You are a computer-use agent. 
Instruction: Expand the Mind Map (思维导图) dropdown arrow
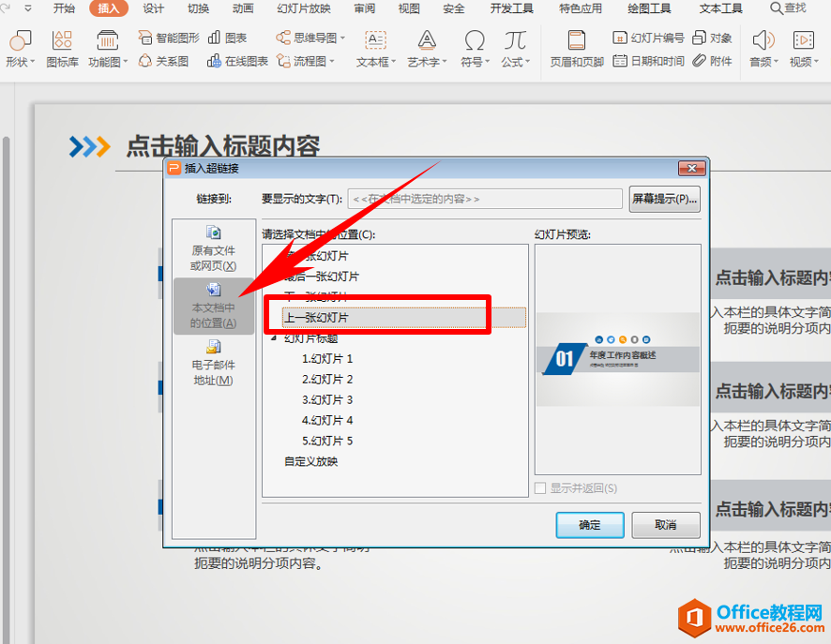coord(342,38)
